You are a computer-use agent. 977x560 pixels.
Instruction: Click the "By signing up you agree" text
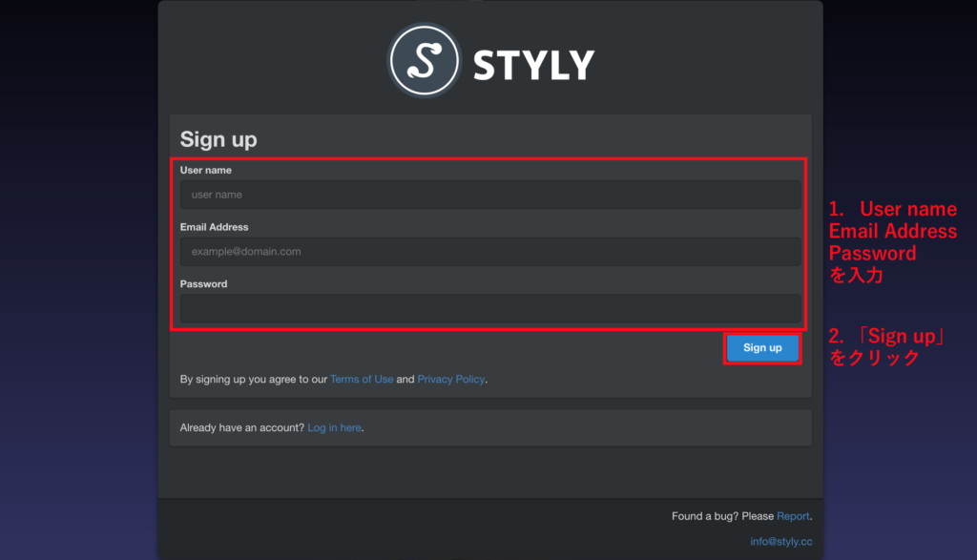coord(254,379)
